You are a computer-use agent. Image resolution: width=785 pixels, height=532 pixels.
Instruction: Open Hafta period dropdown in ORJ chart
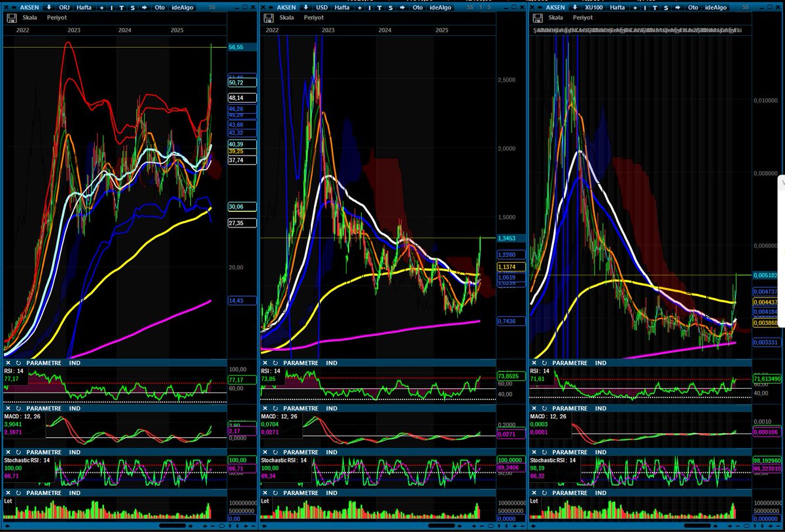coord(84,7)
